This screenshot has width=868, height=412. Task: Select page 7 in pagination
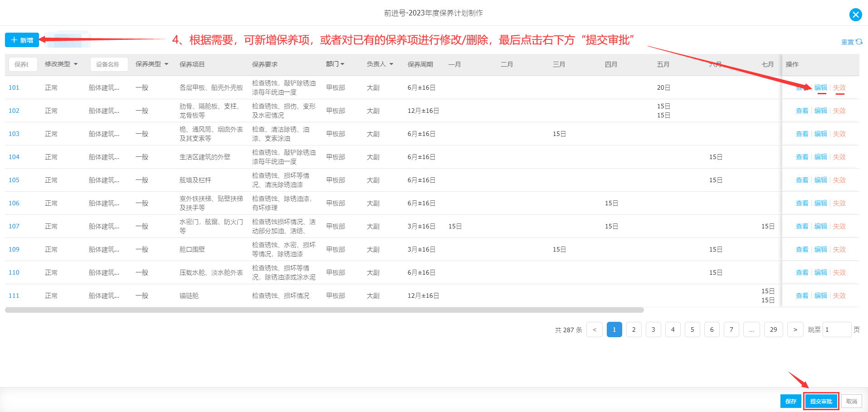coord(731,330)
